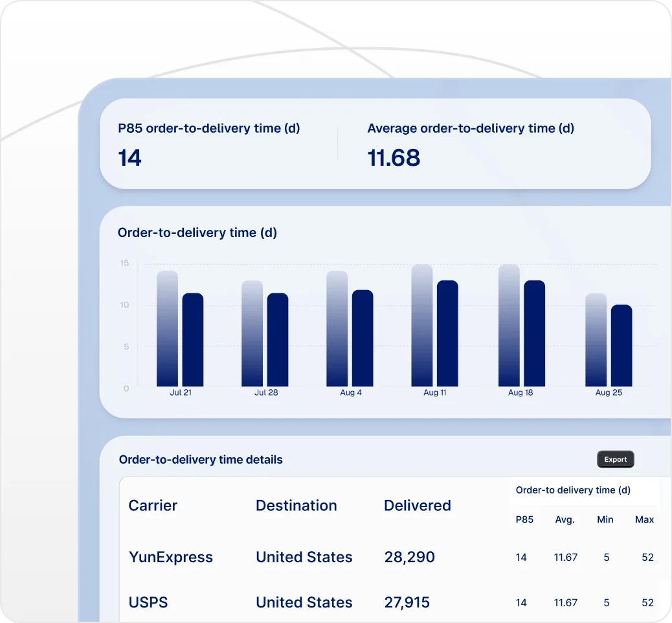The width and height of the screenshot is (672, 623).
Task: Click delivered count 28,290
Action: [409, 557]
